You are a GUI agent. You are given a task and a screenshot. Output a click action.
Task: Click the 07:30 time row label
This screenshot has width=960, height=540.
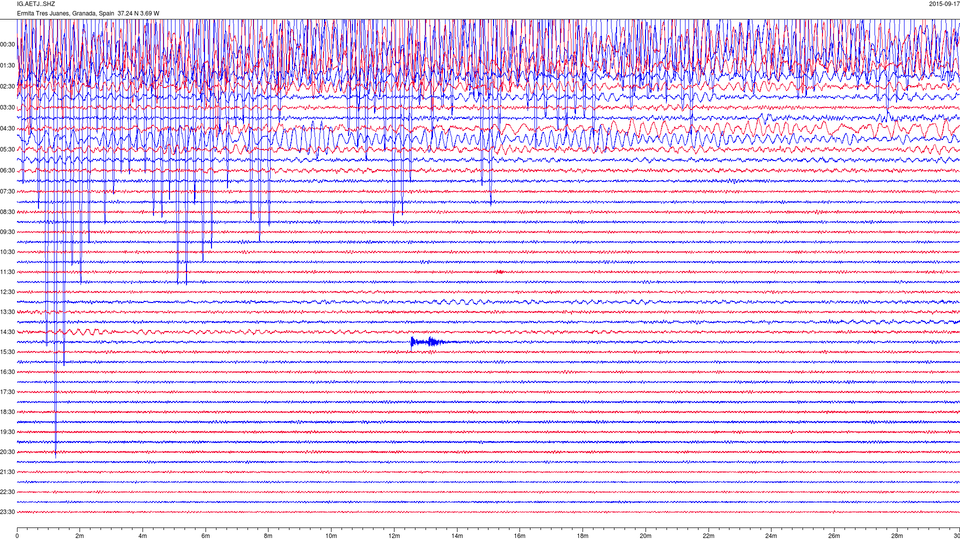[7, 191]
